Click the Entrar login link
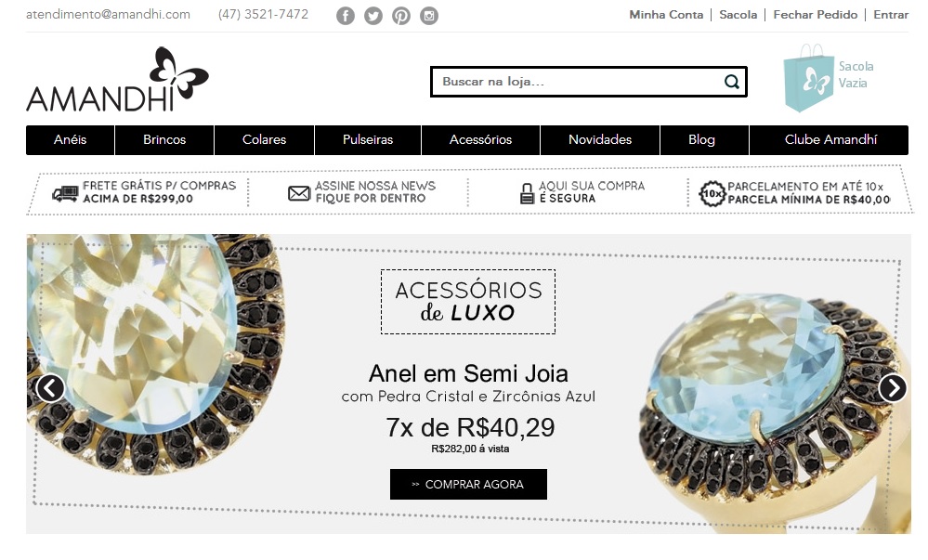Screen dimensions: 928x560 tap(891, 15)
